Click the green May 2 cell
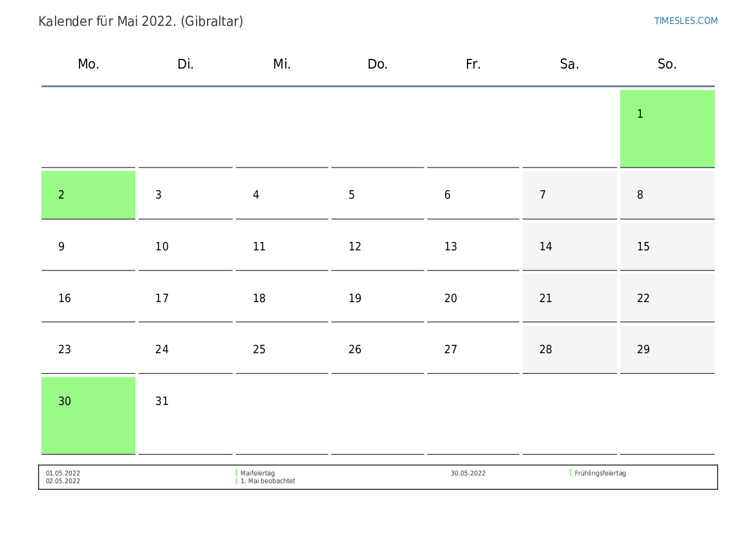756x535 pixels. coord(88,195)
